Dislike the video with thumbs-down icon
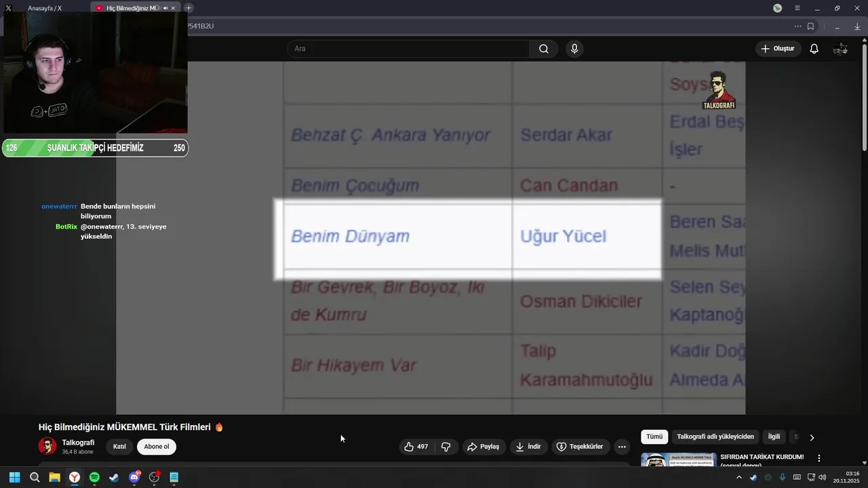Image resolution: width=868 pixels, height=488 pixels. (446, 447)
